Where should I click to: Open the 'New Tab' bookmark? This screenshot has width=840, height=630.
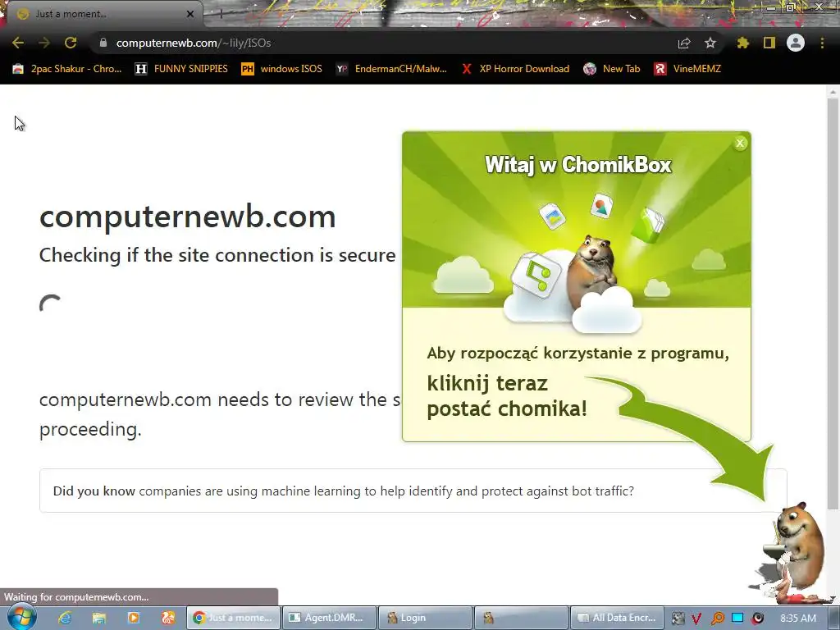[x=612, y=69]
